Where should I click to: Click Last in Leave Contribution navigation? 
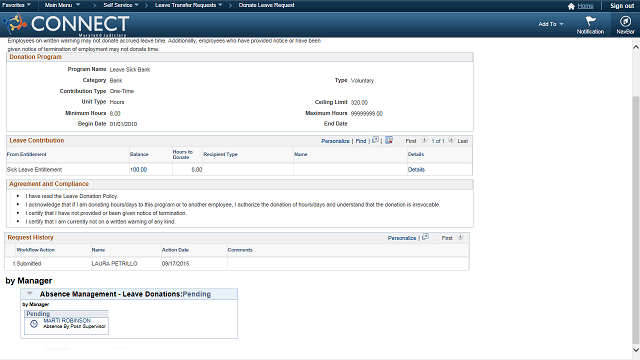pyautogui.click(x=462, y=141)
